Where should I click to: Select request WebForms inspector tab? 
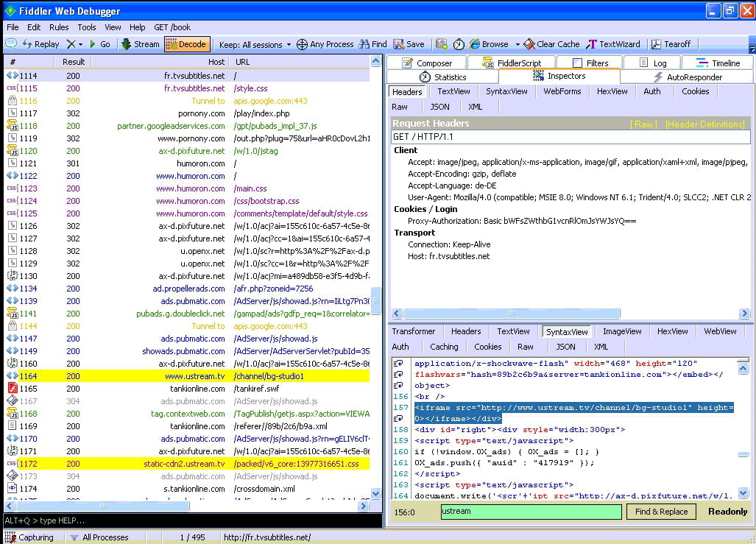[x=562, y=91]
